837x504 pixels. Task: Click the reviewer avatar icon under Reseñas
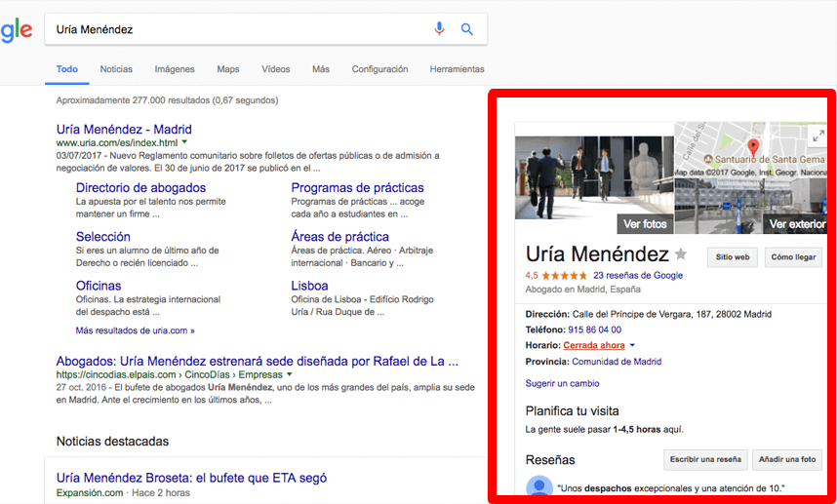[538, 488]
